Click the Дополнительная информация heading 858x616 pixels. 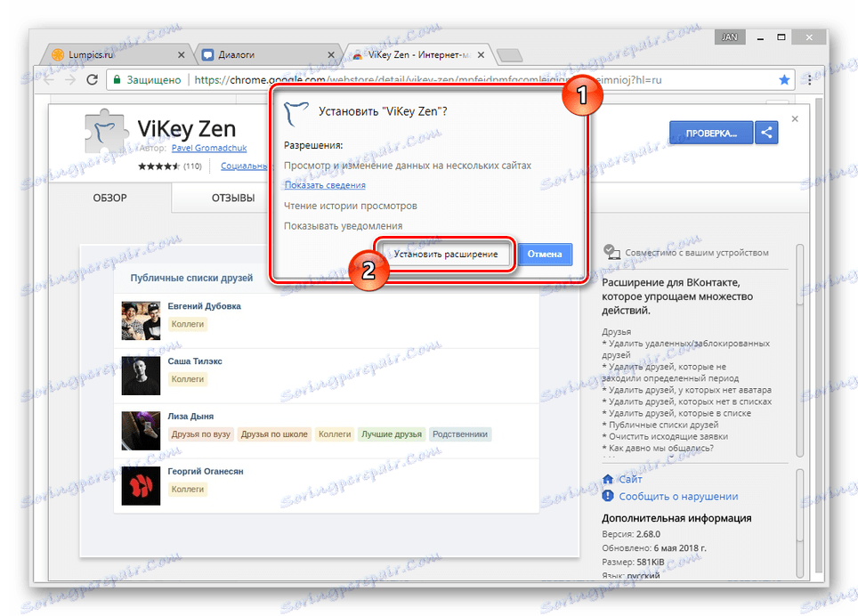pos(676,518)
